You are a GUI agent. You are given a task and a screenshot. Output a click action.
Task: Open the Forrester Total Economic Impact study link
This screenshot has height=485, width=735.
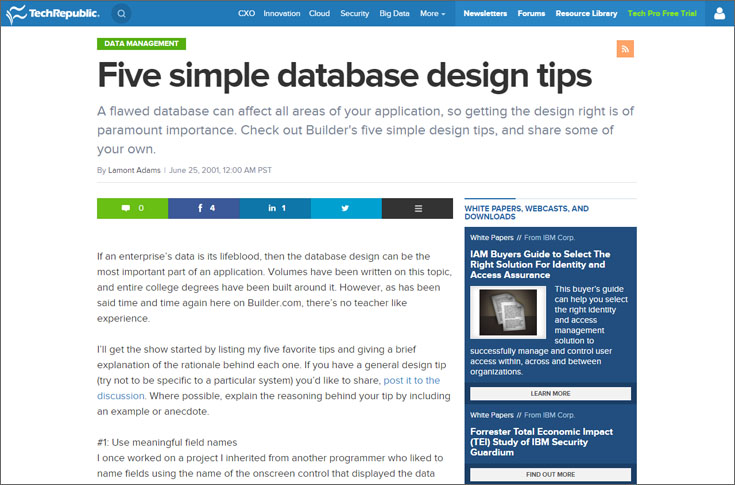[541, 442]
